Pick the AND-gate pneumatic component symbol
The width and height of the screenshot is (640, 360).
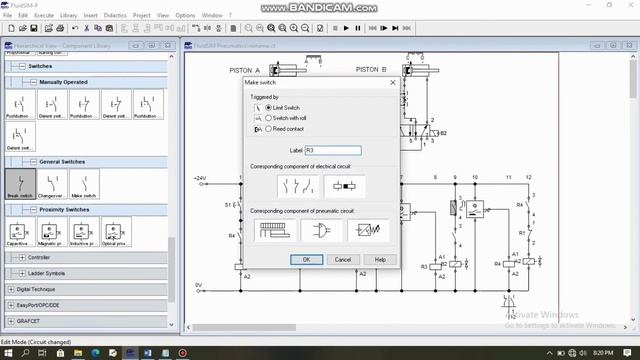click(321, 230)
